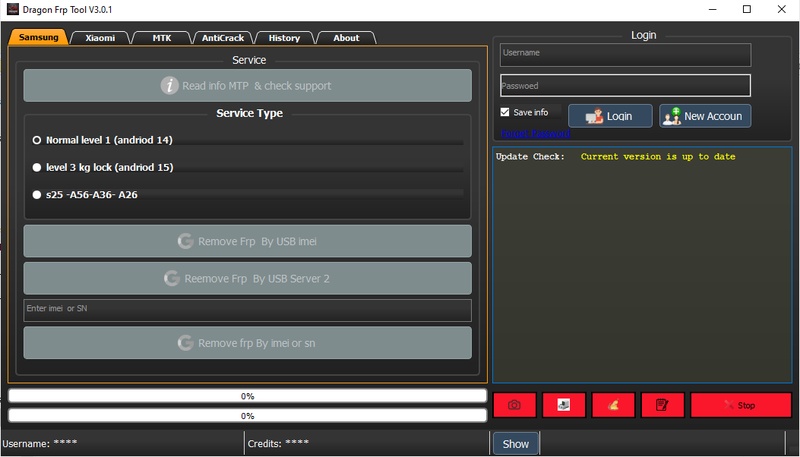This screenshot has width=800, height=457.
Task: Click the red camera screenshot button
Action: tap(514, 405)
